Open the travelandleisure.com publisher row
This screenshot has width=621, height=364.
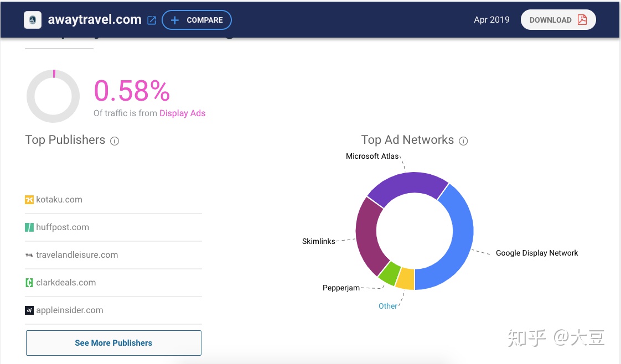[x=113, y=255]
